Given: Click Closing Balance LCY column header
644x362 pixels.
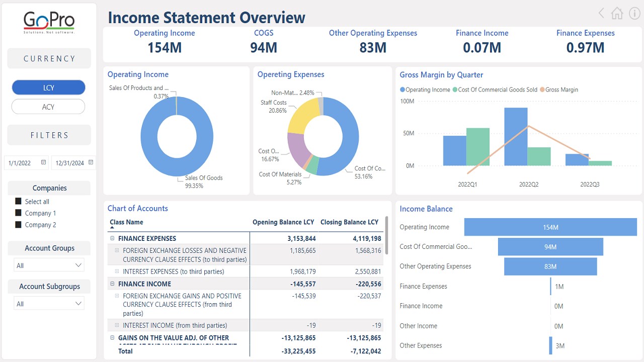Looking at the screenshot, I should (349, 222).
